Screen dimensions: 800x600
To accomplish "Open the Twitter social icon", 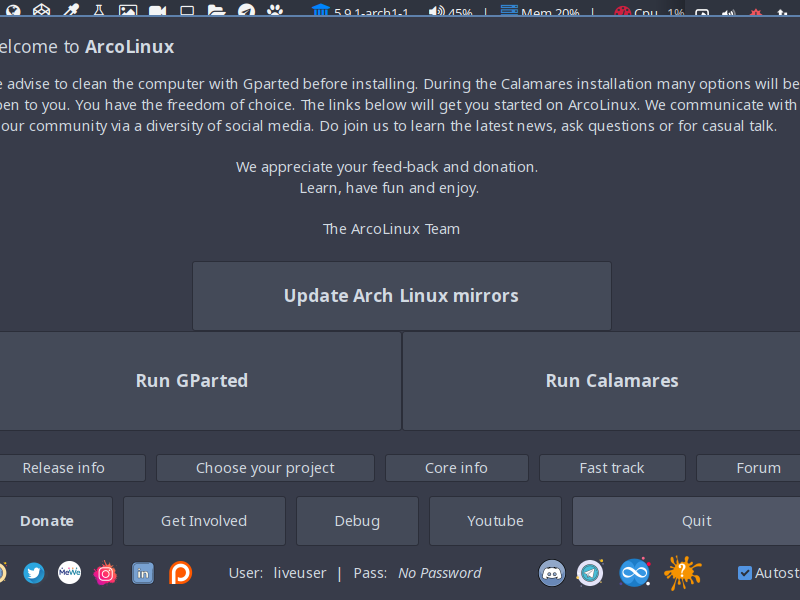I will pyautogui.click(x=34, y=572).
